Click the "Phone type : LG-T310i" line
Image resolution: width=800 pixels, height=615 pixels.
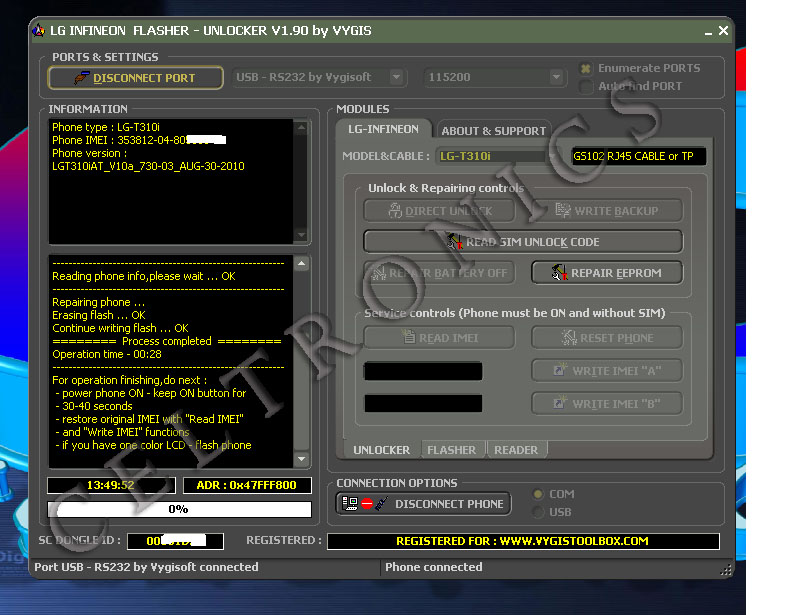point(106,127)
